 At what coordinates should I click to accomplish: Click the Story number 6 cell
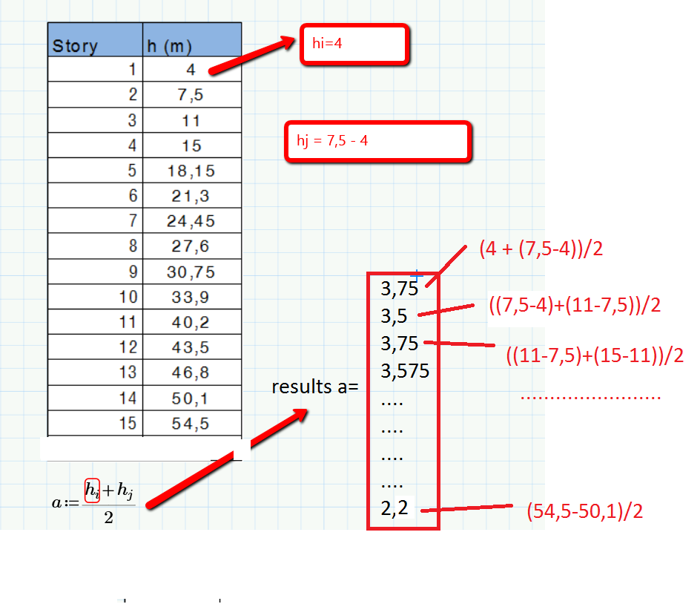click(x=95, y=195)
